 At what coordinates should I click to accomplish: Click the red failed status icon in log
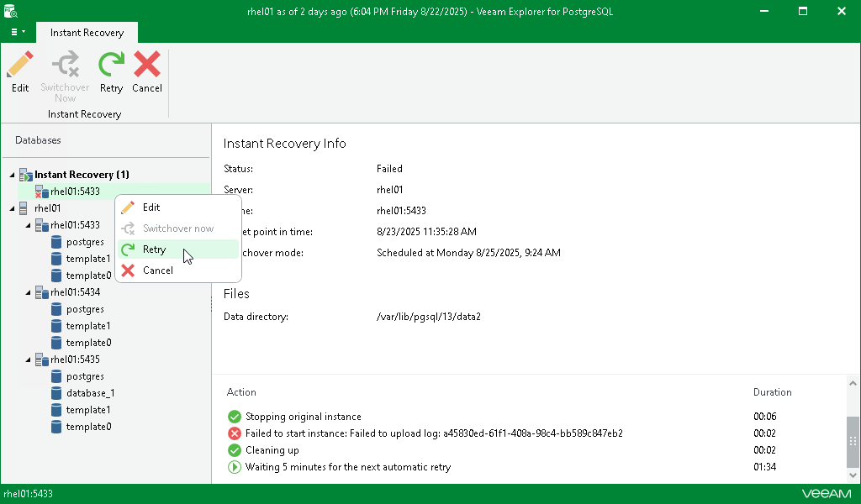235,433
